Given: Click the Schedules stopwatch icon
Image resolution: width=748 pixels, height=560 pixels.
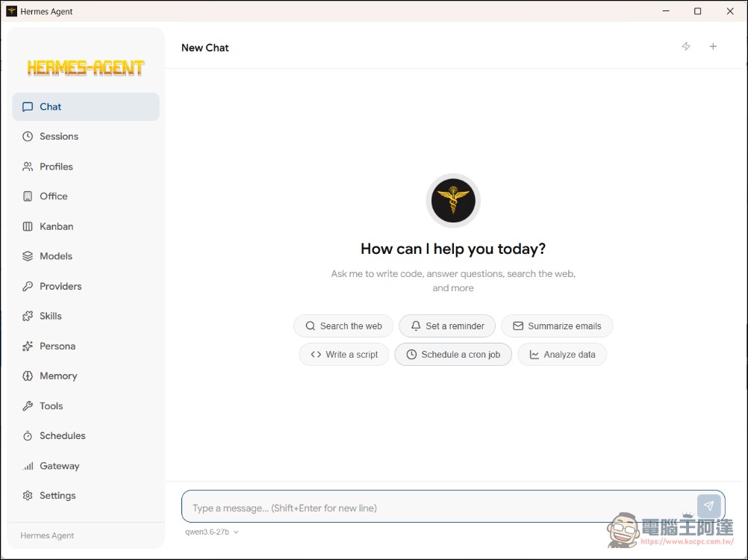Looking at the screenshot, I should 28,435.
